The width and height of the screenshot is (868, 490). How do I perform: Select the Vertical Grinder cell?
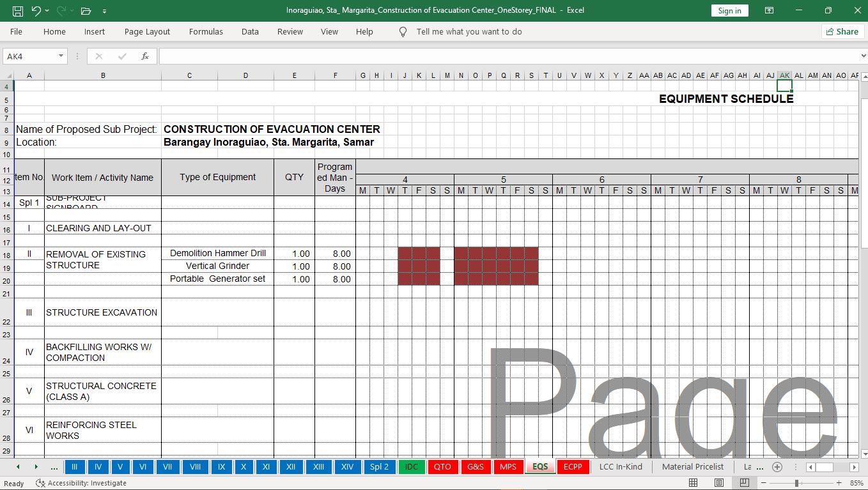coord(218,266)
